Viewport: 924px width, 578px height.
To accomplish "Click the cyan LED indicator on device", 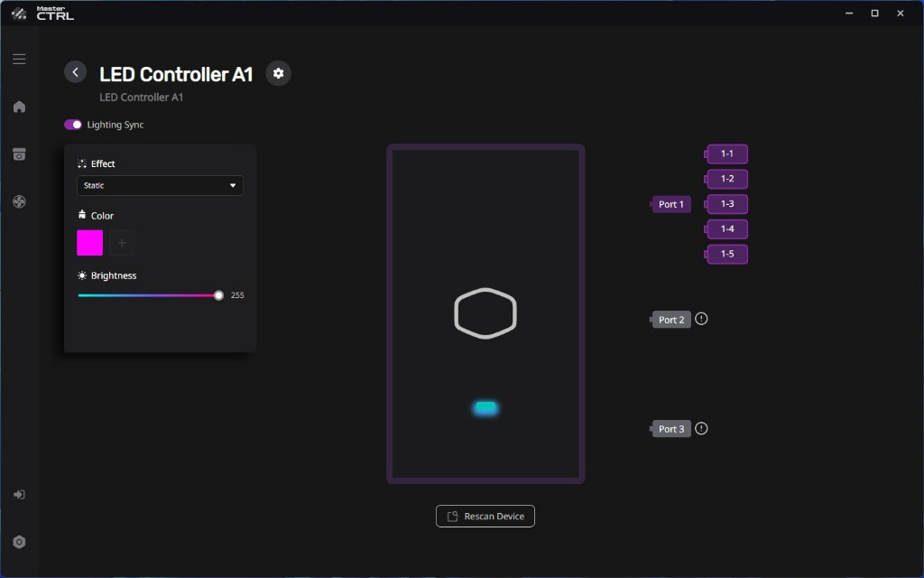I will click(485, 407).
